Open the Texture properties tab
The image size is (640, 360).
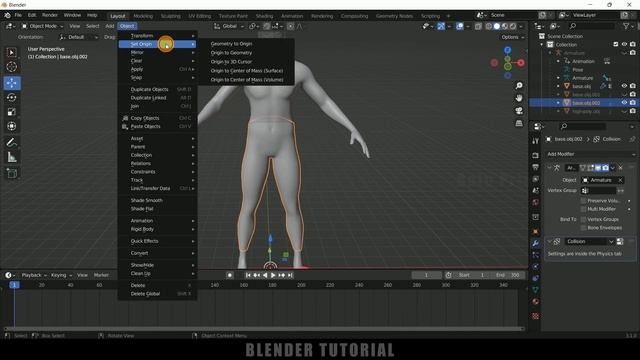pos(536,316)
